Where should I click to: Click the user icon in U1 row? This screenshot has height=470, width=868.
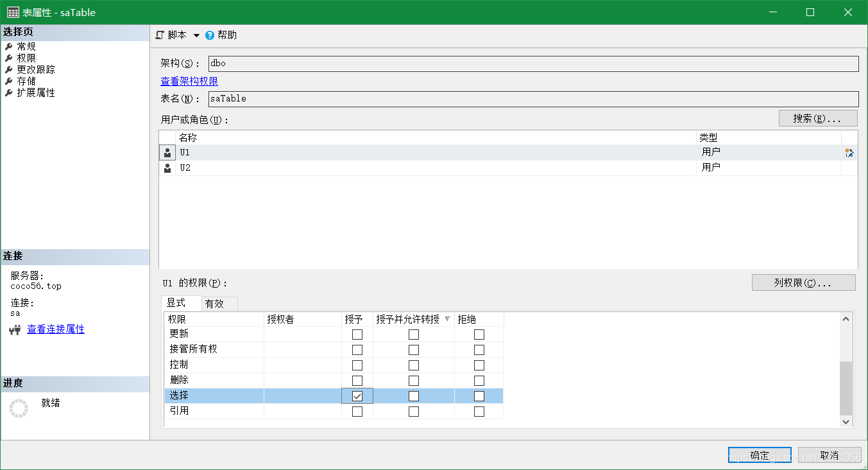[167, 153]
